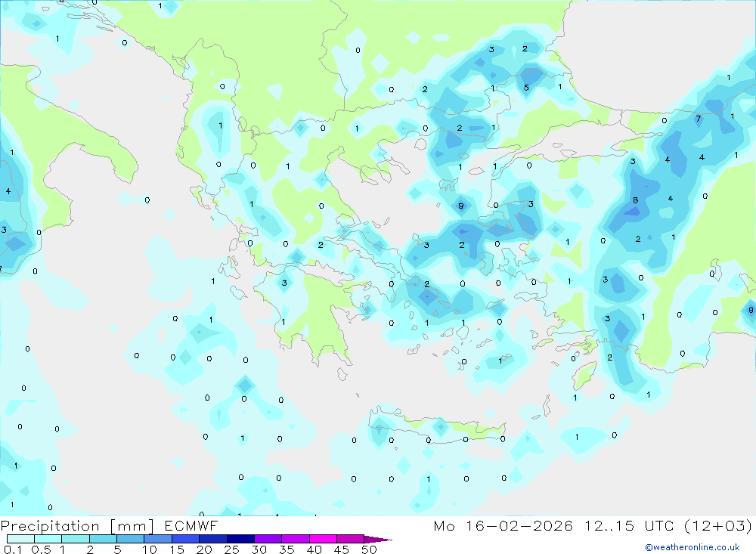Click the 40–45 mm magenta legend swatch

(323, 539)
